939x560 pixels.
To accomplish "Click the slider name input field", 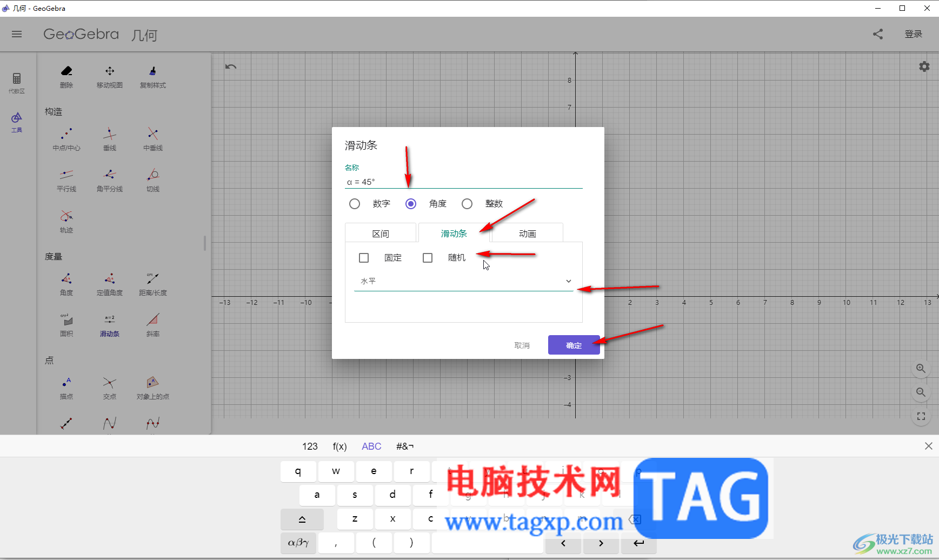I will [x=464, y=182].
